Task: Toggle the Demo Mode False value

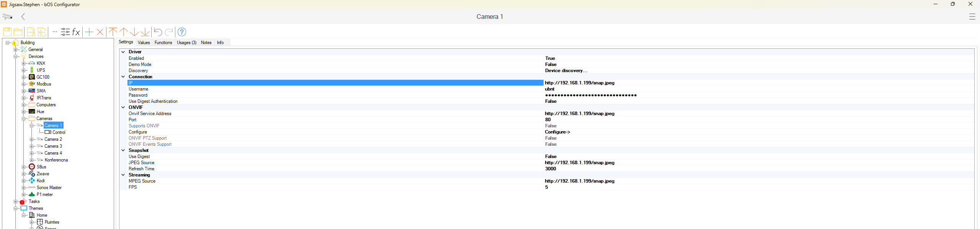Action: pyautogui.click(x=551, y=64)
